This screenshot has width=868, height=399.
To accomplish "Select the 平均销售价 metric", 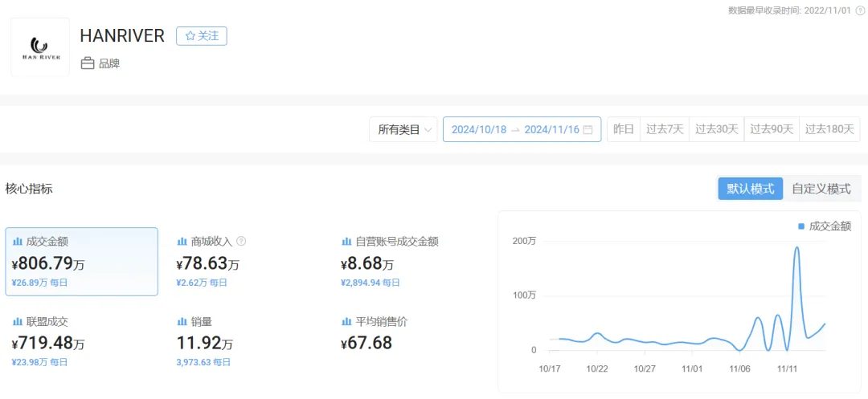I will pos(382,322).
